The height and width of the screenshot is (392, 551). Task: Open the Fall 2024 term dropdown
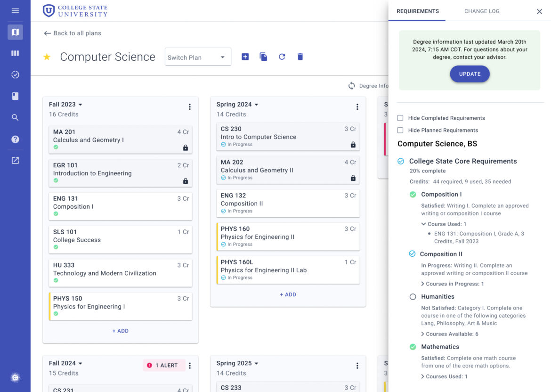pyautogui.click(x=66, y=363)
